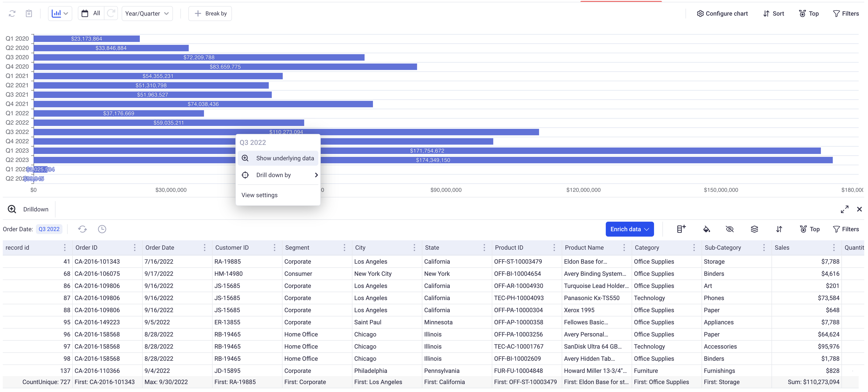Click the refresh icon in chart toolbar
The image size is (868, 392).
[x=12, y=14]
